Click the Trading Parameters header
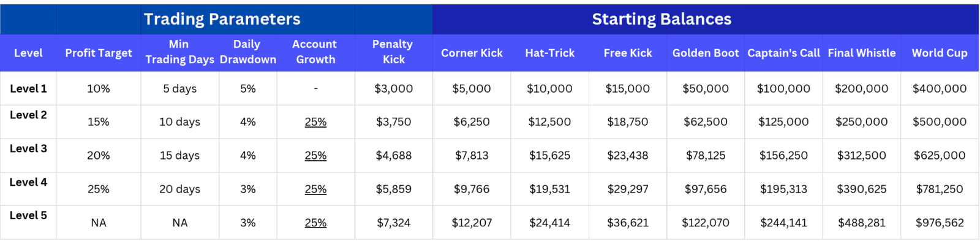 pos(222,19)
